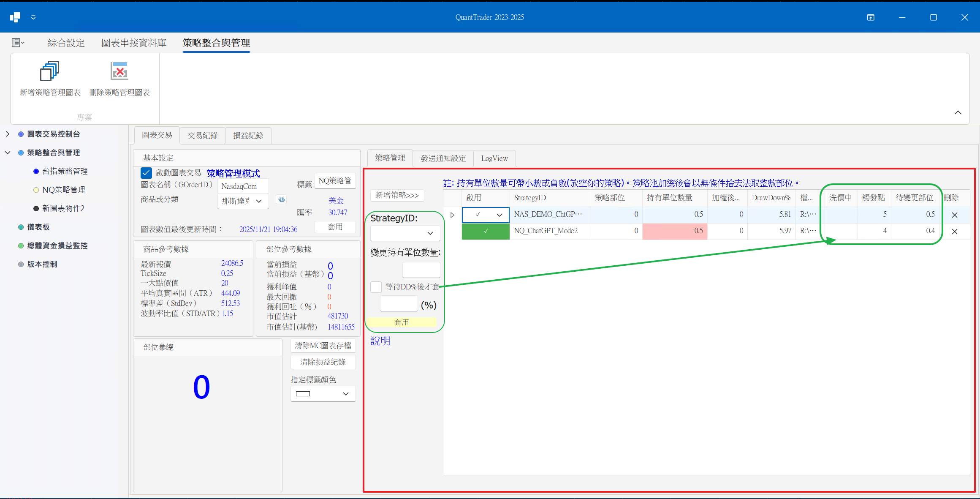This screenshot has width=980, height=499.
Task: Enable the 等待DD%後才套 checkbox
Action: tap(376, 287)
